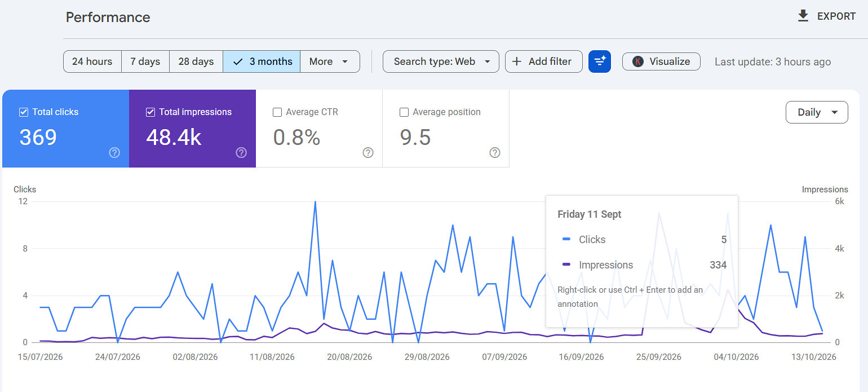
Task: Select the 7 days date range
Action: pos(145,61)
